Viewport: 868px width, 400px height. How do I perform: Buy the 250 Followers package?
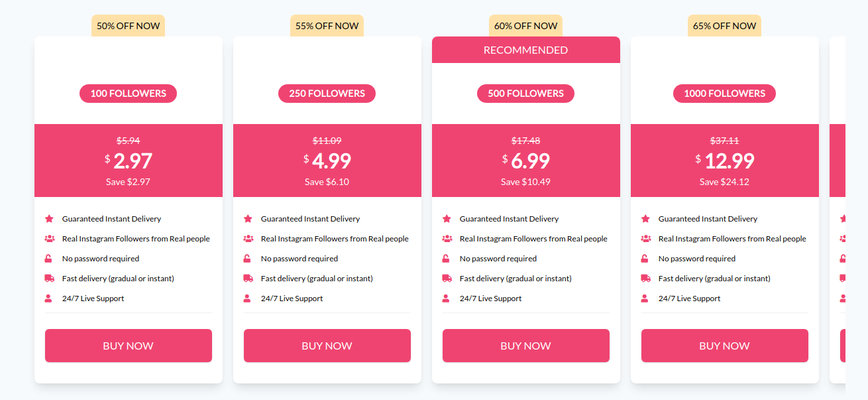[327, 346]
